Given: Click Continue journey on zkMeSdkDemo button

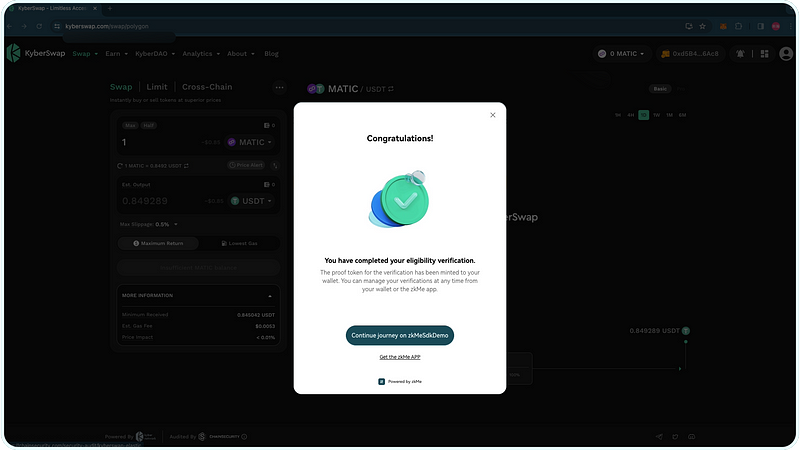Looking at the screenshot, I should [x=399, y=335].
